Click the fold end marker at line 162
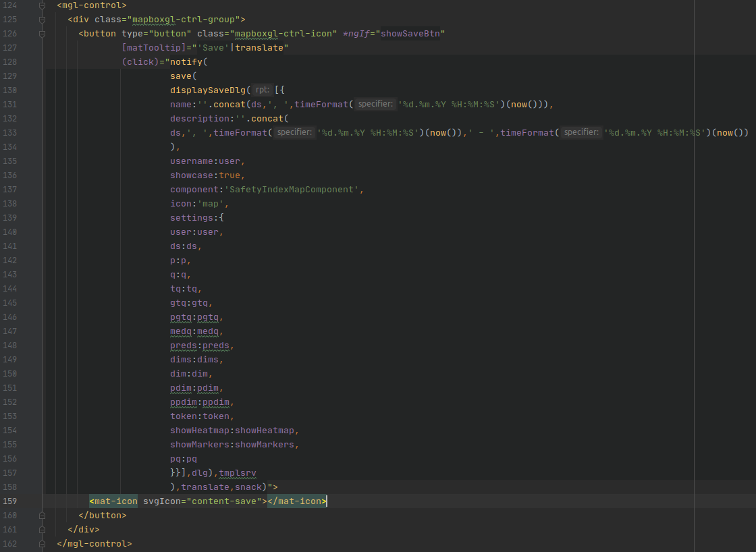The image size is (756, 552). [x=42, y=544]
